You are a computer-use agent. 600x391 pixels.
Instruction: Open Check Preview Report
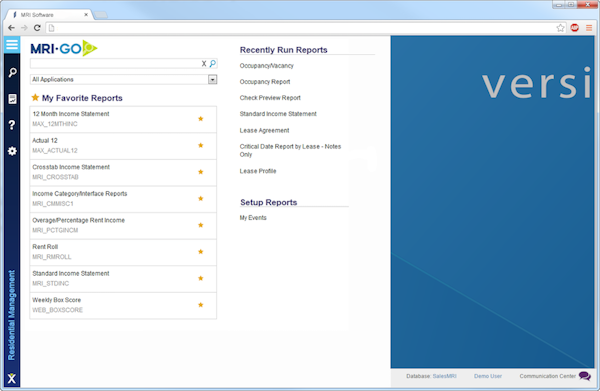coord(270,98)
